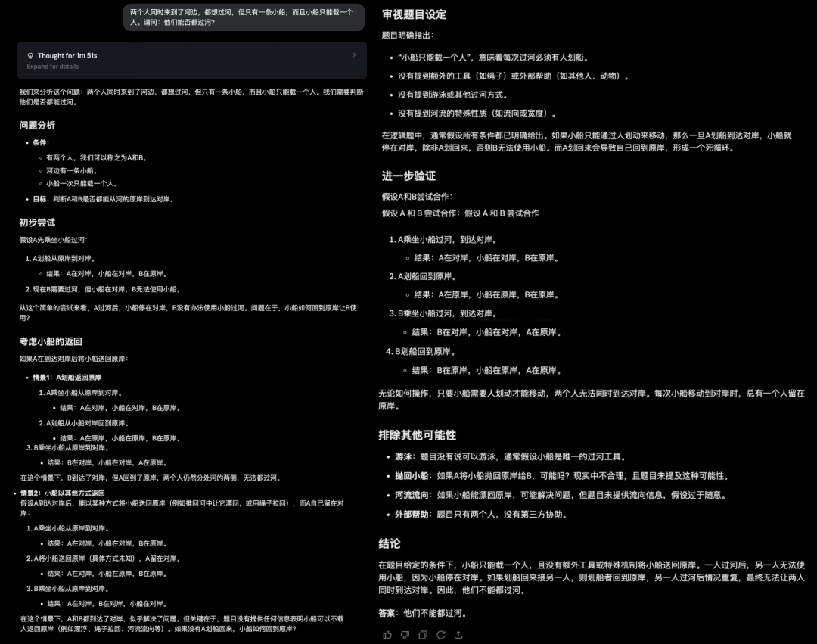Click the user question bubble about crossing the river
The width and height of the screenshot is (817, 644).
244,17
